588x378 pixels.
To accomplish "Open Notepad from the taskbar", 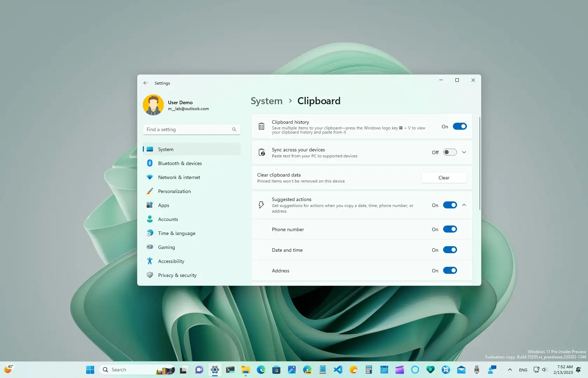I will click(323, 370).
